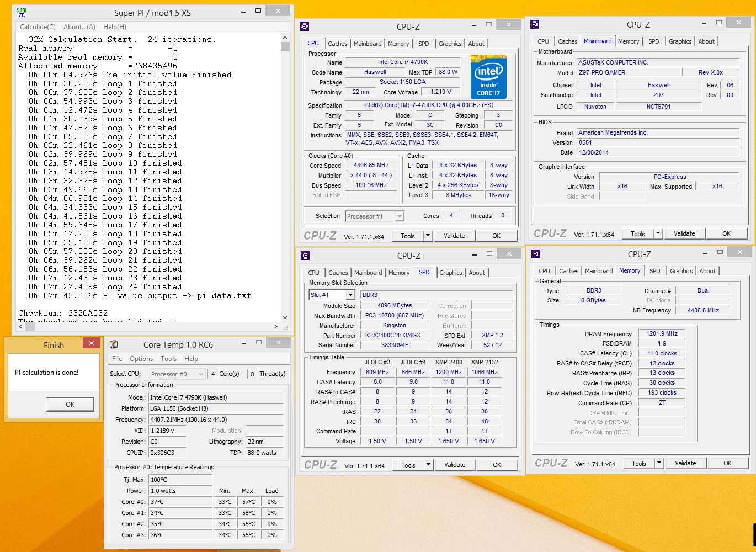Open the Tools menu in Core Temp
Viewport: 756px width, 552px height.
(x=168, y=359)
